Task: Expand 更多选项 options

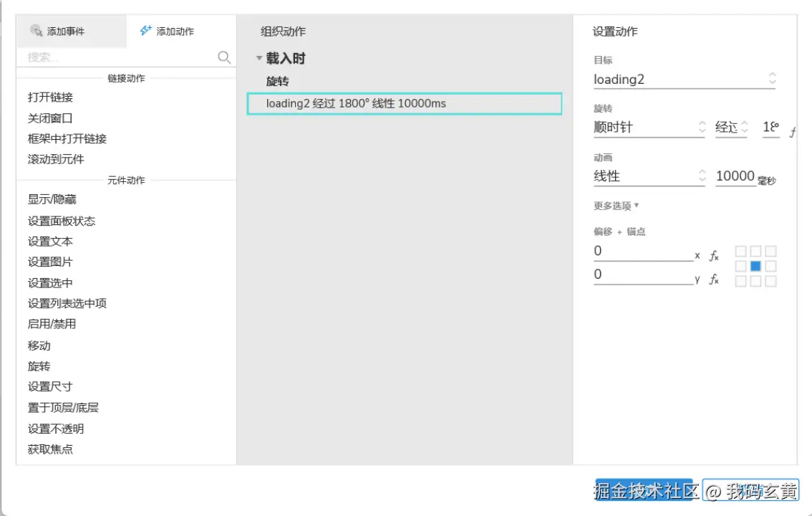Action: tap(617, 206)
